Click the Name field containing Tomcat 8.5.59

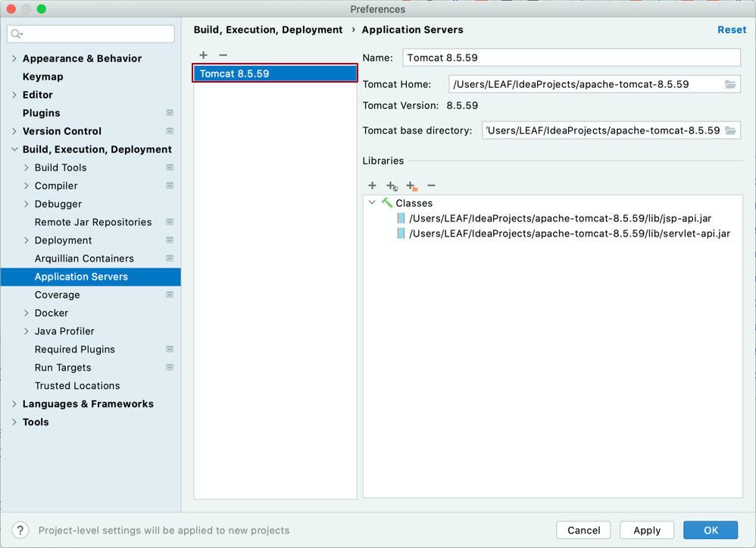571,58
